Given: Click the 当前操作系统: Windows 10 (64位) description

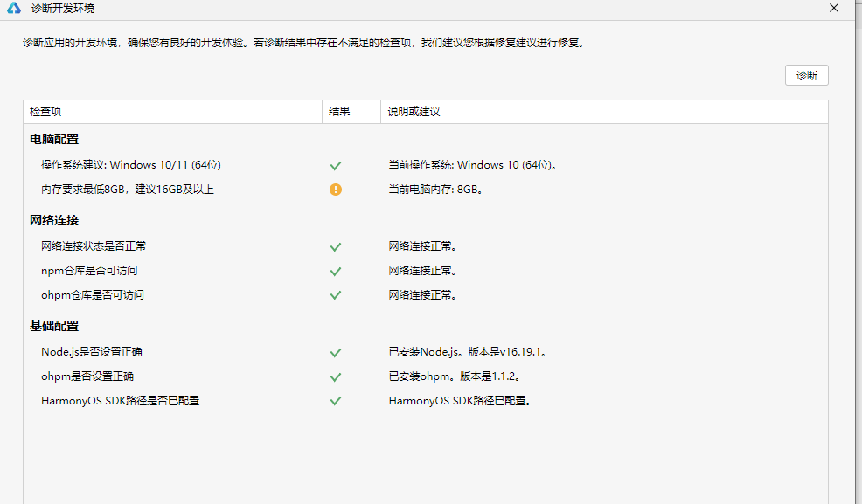Looking at the screenshot, I should pos(473,165).
